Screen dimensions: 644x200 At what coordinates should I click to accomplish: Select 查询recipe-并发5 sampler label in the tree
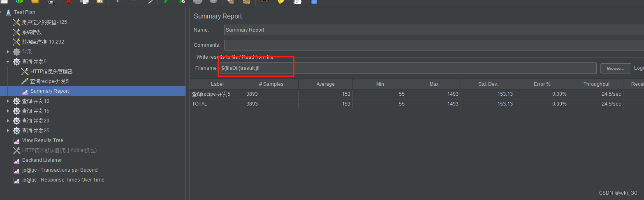(x=49, y=81)
